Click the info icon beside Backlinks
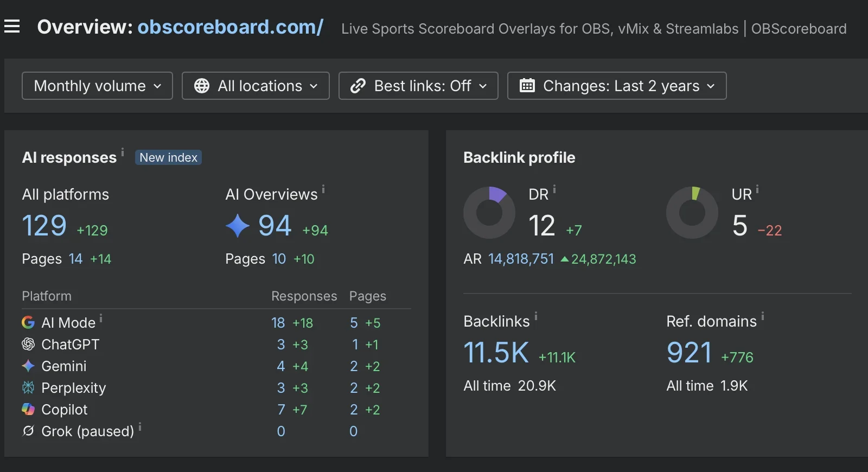 click(536, 316)
